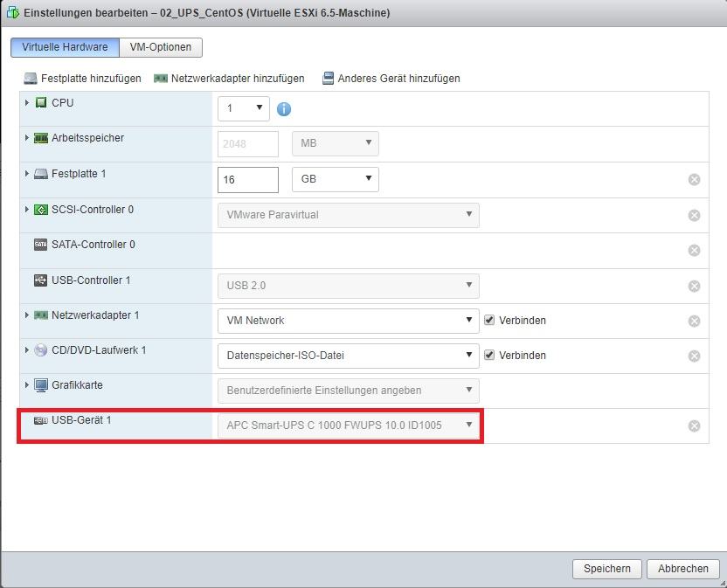Screen dimensions: 727x588
Task: Click the Grafikkarte monitor icon
Action: [x=41, y=385]
